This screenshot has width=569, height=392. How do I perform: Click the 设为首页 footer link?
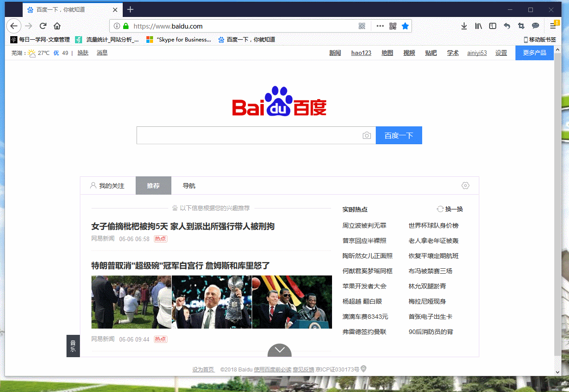[204, 370]
